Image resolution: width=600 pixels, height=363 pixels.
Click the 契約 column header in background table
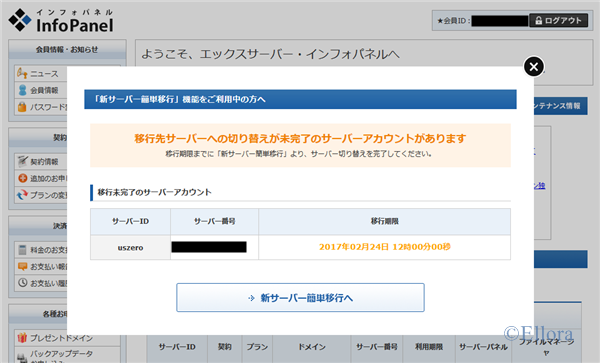coord(225,347)
